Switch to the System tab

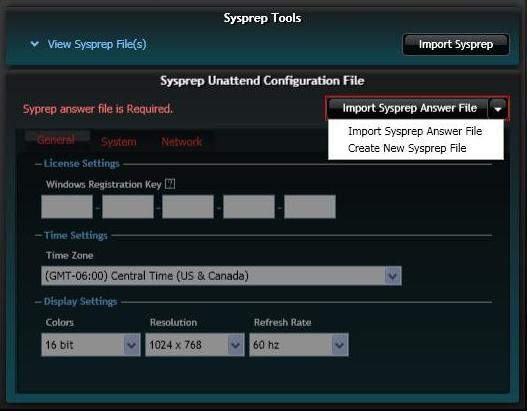click(119, 142)
